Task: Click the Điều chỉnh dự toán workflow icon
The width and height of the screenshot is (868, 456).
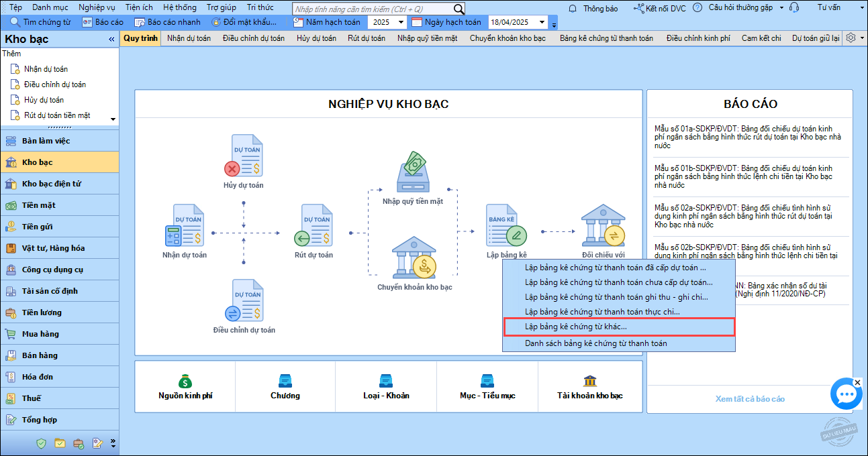Action: tap(243, 301)
